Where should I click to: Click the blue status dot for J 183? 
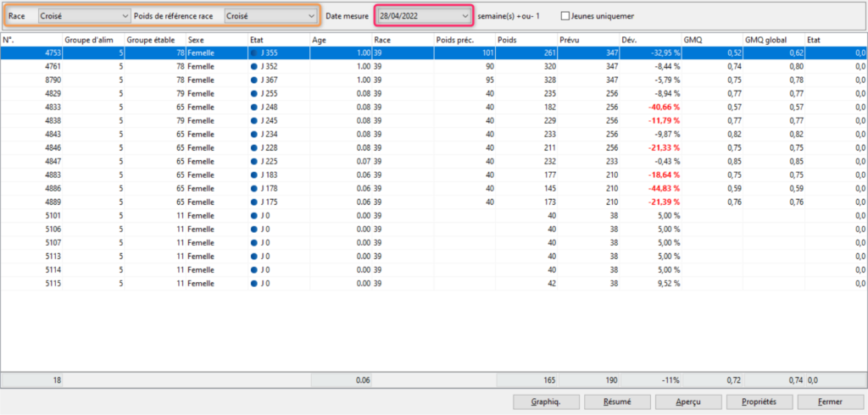pyautogui.click(x=255, y=174)
